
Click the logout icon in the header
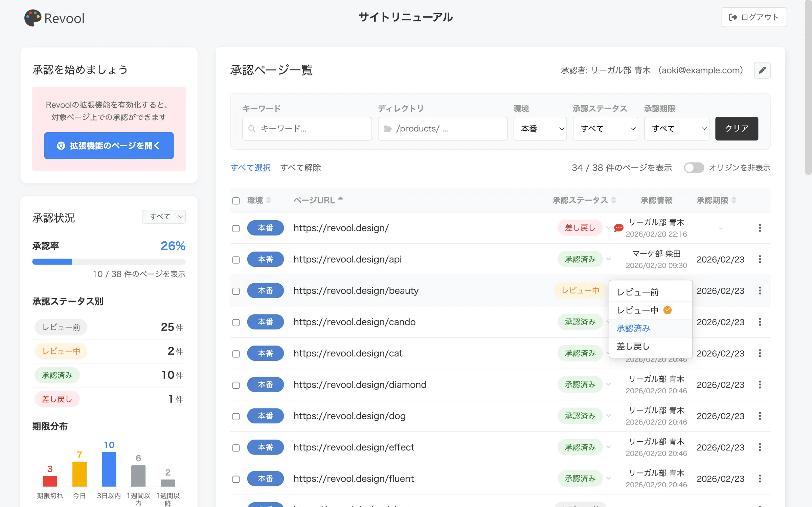click(x=733, y=17)
